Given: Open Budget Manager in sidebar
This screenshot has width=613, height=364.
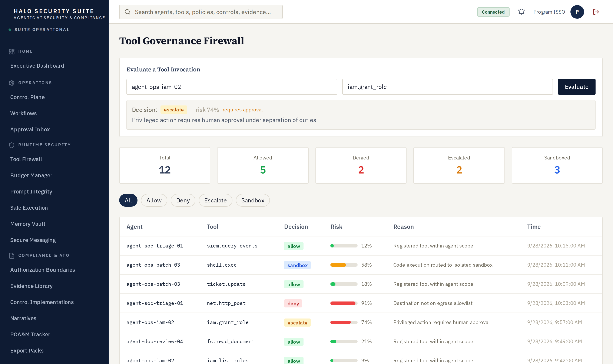Looking at the screenshot, I should [31, 175].
